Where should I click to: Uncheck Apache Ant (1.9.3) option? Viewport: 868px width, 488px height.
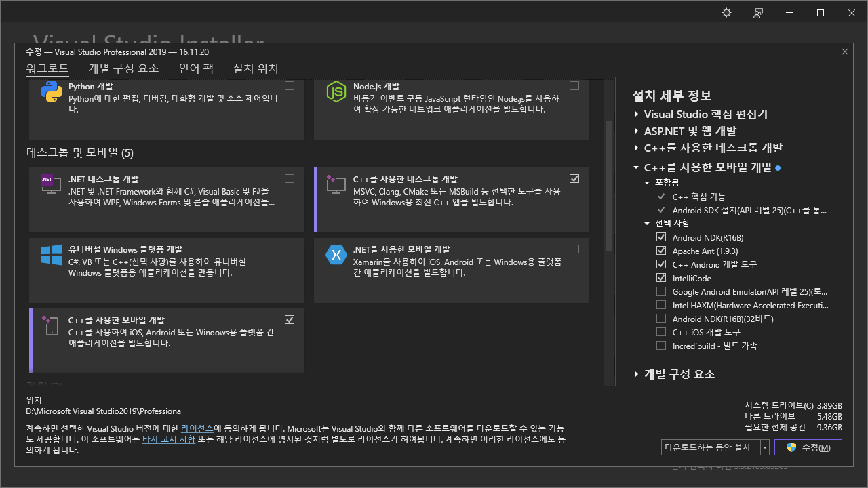point(661,251)
